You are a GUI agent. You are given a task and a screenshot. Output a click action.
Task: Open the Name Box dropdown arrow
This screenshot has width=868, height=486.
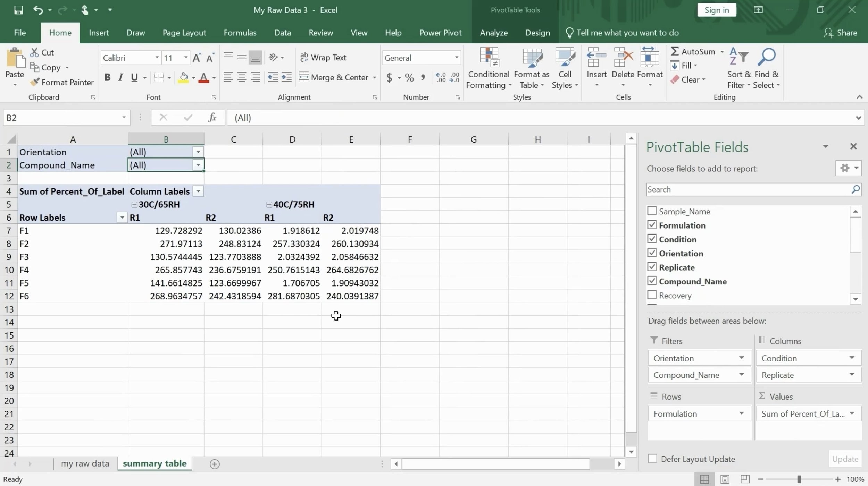[124, 118]
